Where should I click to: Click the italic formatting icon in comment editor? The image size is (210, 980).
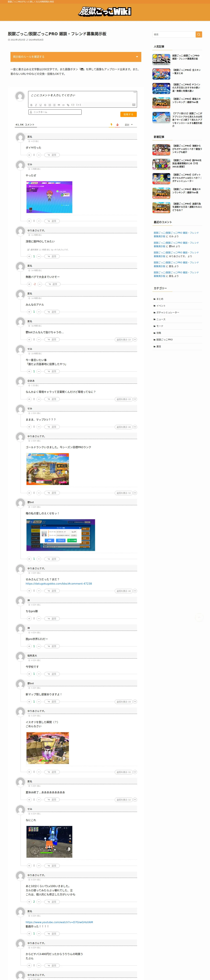36,105
